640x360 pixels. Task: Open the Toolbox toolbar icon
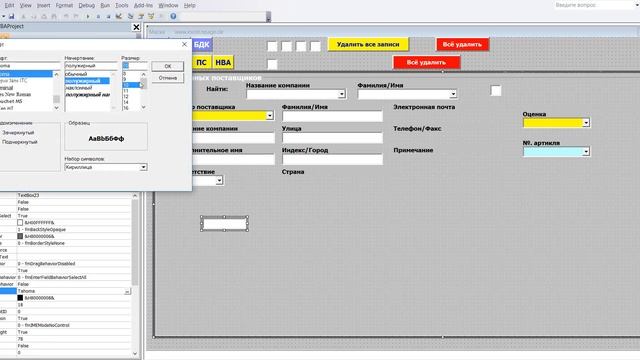(x=162, y=16)
